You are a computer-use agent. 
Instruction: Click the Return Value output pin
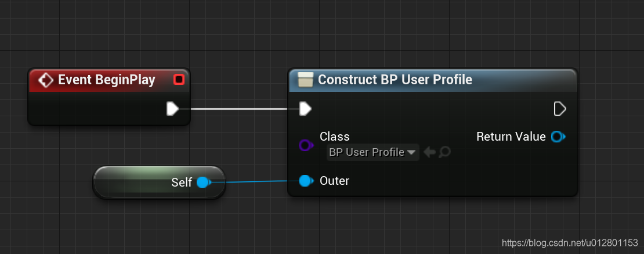[x=558, y=136]
